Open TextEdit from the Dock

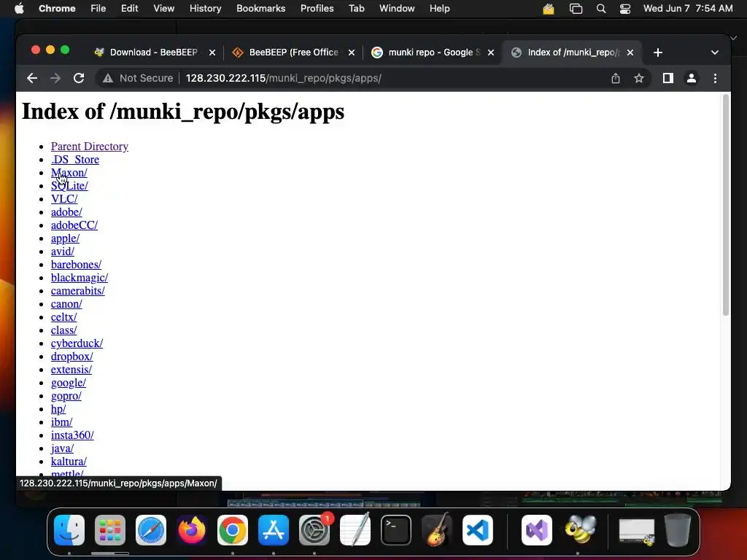355,530
